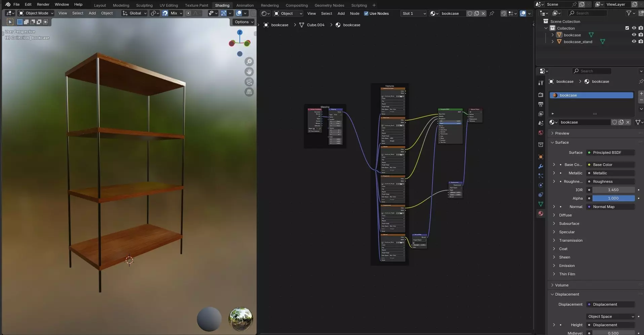This screenshot has width=644, height=335.
Task: Disable bookcase render camera icon
Action: point(641,35)
